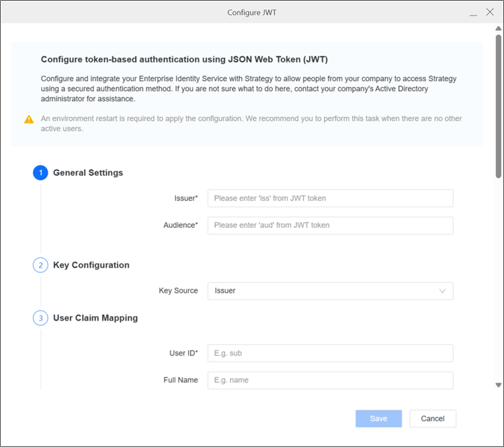The image size is (504, 447).
Task: Close the Configure JWT dialog
Action: [489, 12]
